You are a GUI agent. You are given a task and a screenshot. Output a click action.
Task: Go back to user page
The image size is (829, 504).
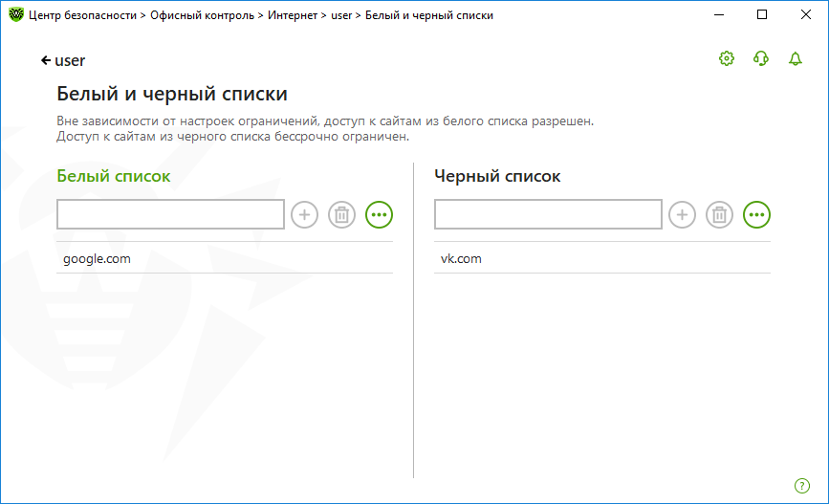click(63, 61)
